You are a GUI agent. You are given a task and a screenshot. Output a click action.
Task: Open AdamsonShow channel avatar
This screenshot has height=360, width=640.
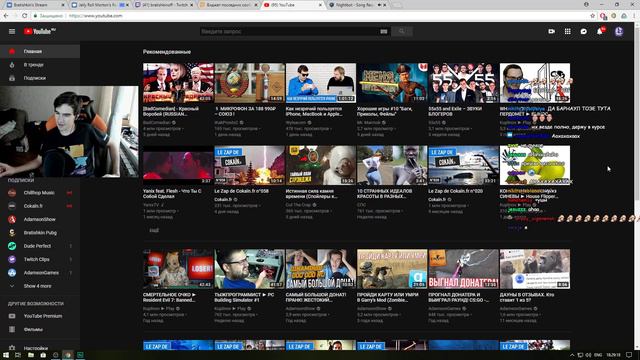pos(12,220)
